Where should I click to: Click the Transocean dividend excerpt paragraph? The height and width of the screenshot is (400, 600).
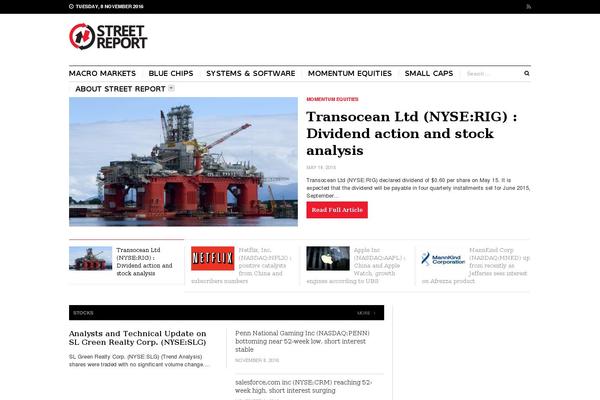click(418, 188)
